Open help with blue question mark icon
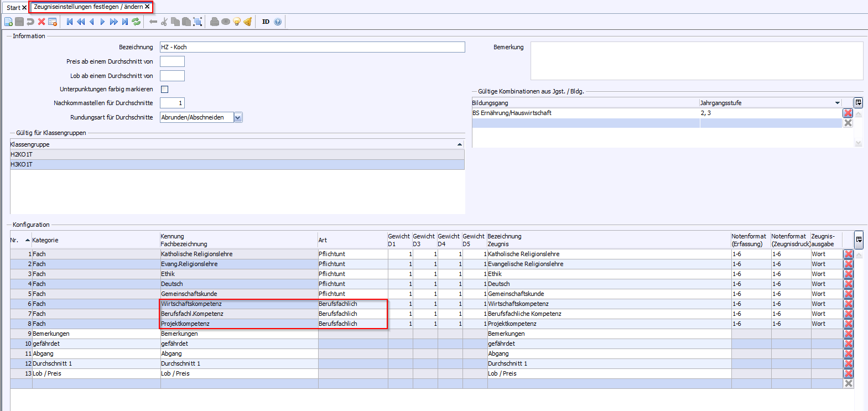 tap(278, 22)
